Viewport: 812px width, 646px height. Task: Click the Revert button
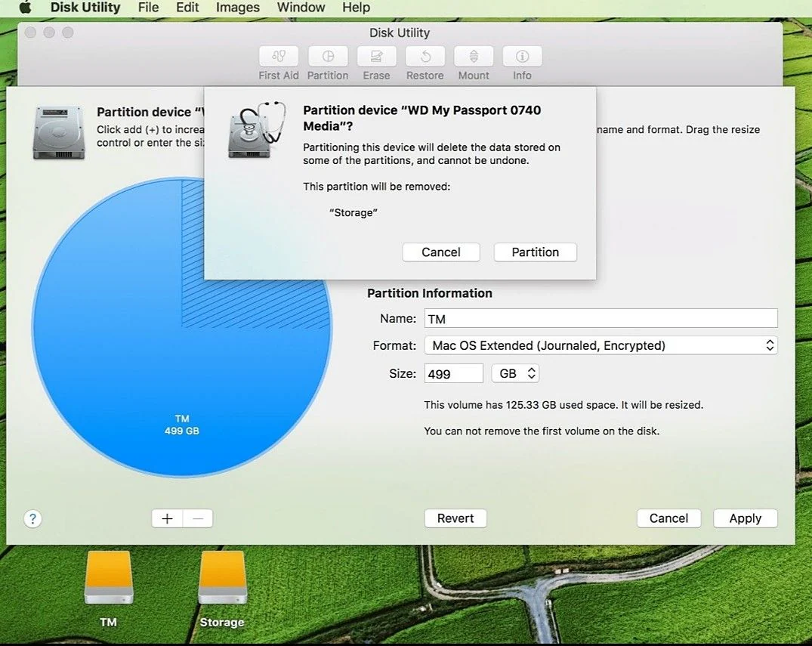[x=455, y=518]
